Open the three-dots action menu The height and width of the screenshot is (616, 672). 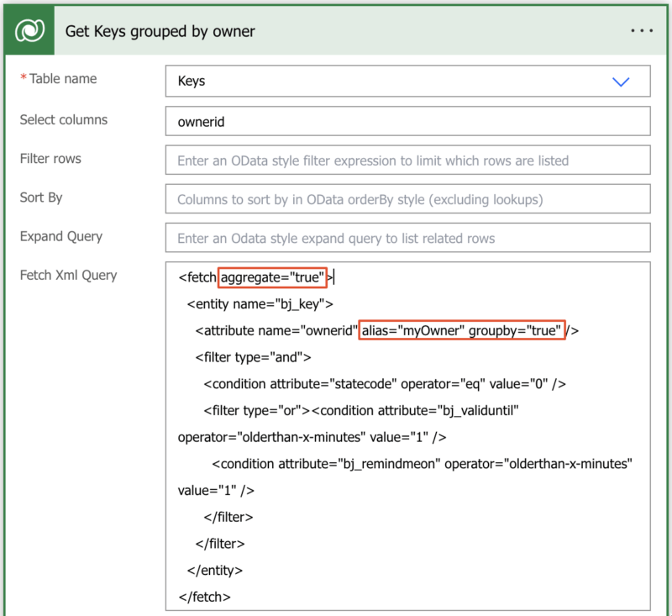pyautogui.click(x=642, y=31)
